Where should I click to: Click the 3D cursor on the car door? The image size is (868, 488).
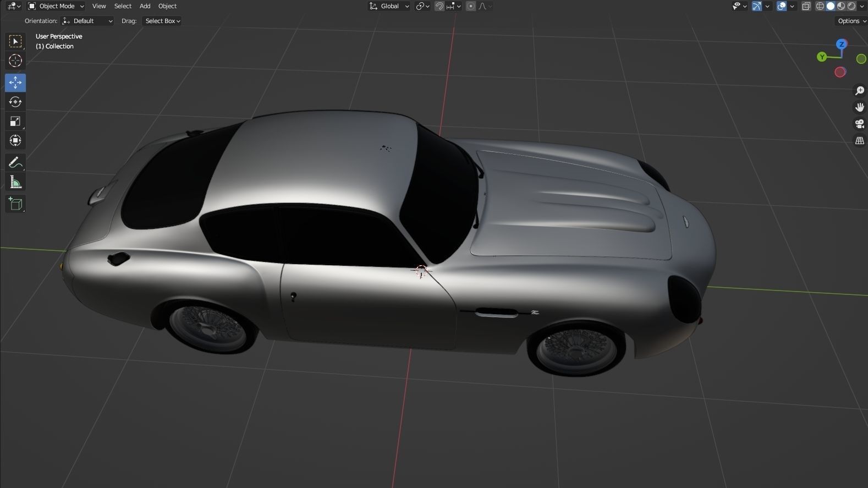click(421, 271)
